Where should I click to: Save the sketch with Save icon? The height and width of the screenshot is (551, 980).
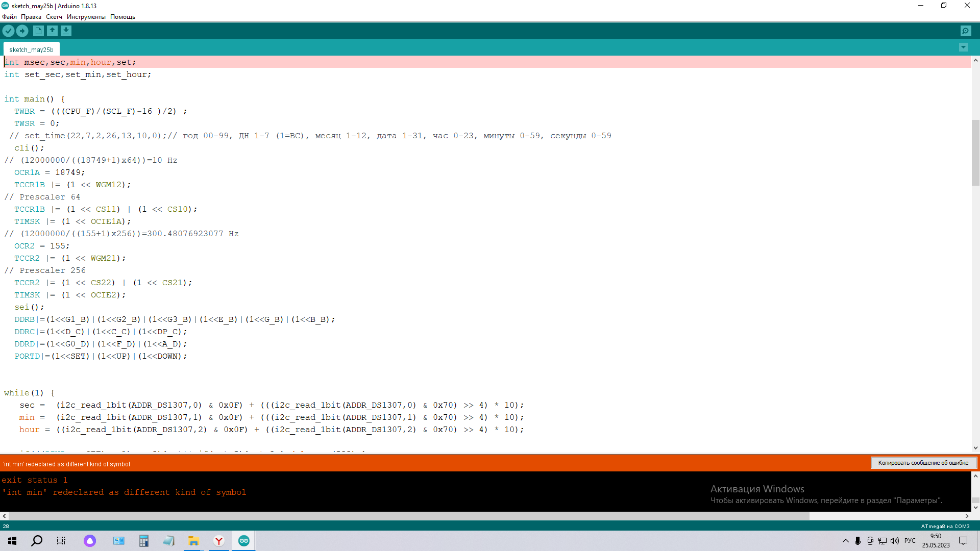(66, 31)
